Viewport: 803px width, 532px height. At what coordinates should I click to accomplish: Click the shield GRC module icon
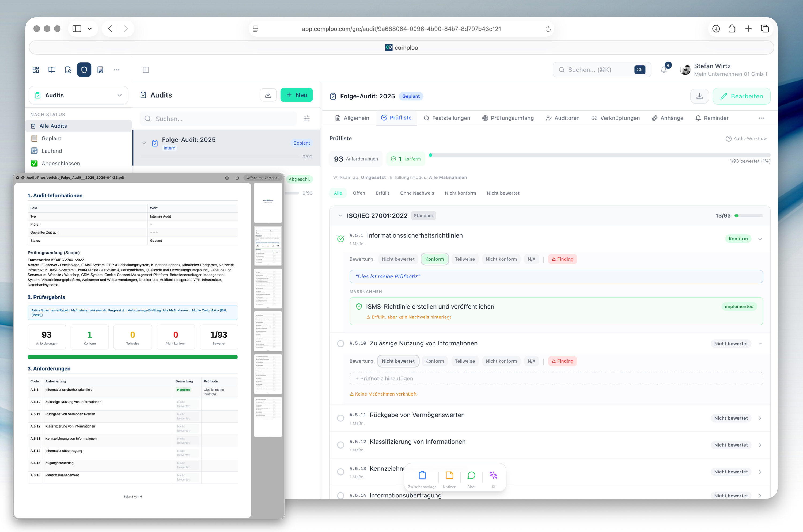(x=84, y=70)
